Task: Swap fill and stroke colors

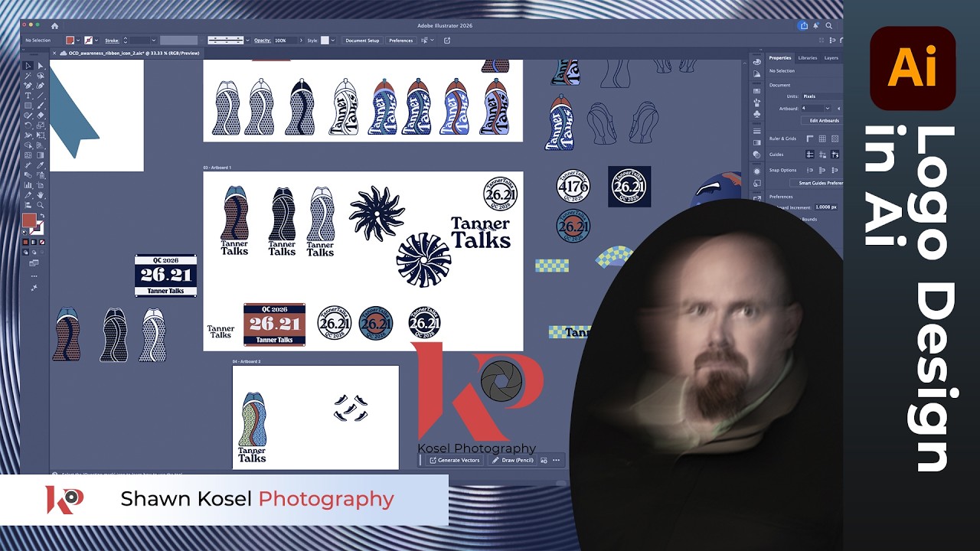Action: 41,216
